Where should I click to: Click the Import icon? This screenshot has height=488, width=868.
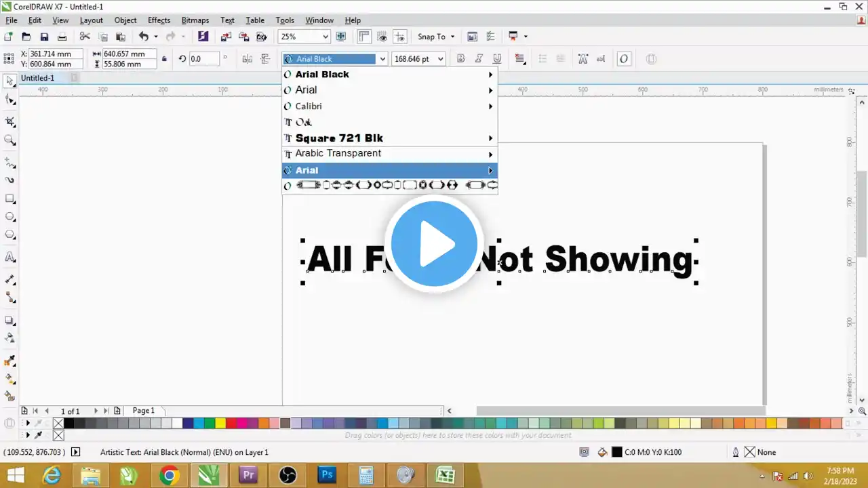click(x=226, y=37)
